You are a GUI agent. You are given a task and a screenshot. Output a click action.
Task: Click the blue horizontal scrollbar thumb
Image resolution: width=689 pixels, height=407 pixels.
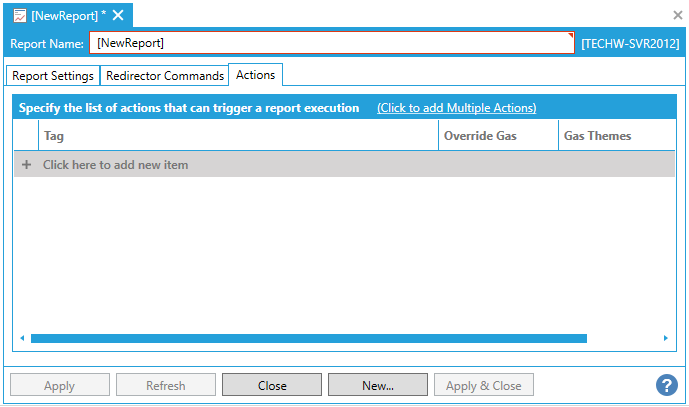pos(309,338)
